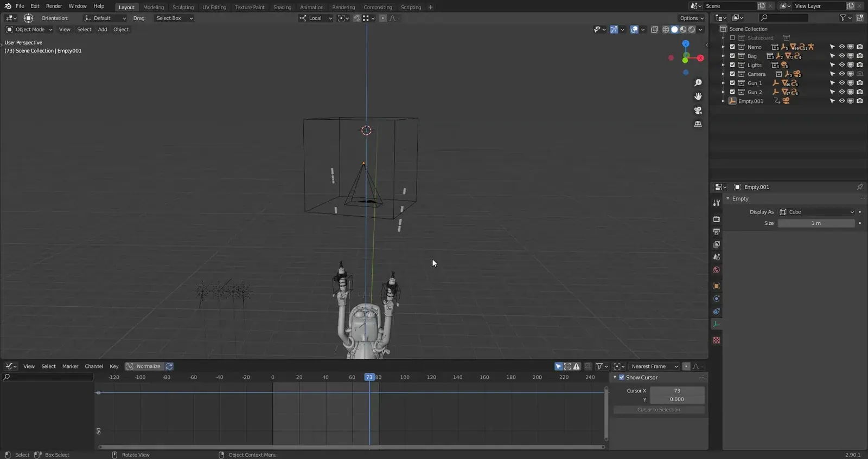Image resolution: width=868 pixels, height=459 pixels.
Task: Expand the Nemo collection in outliner
Action: click(x=723, y=47)
